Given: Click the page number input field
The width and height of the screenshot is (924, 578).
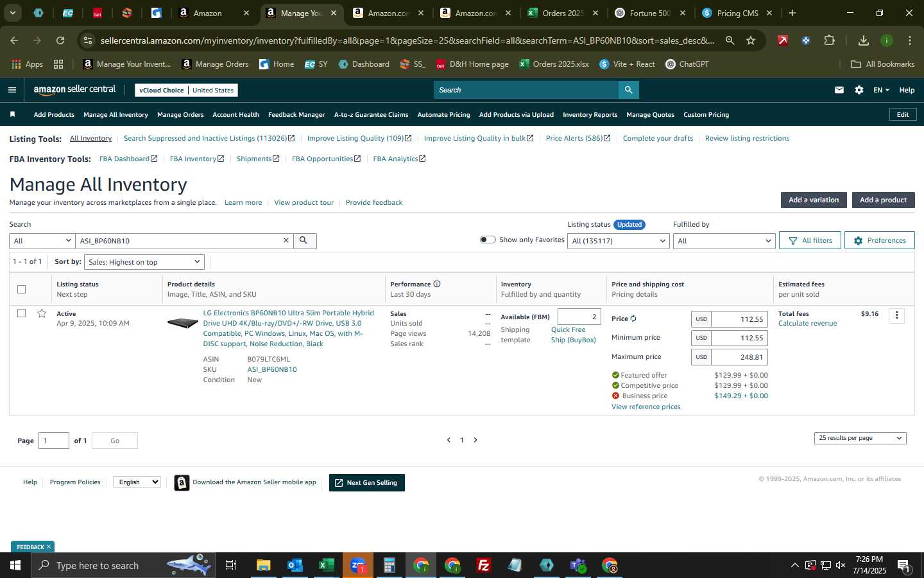Looking at the screenshot, I should tap(54, 441).
